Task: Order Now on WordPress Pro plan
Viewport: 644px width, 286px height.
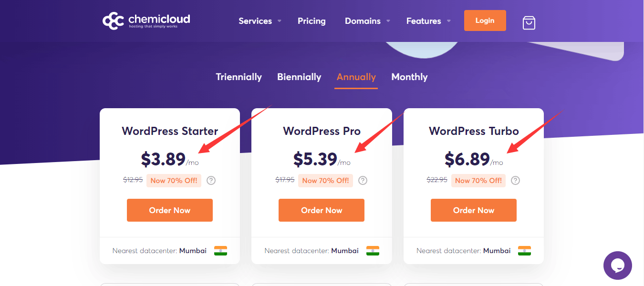Action: coord(321,210)
